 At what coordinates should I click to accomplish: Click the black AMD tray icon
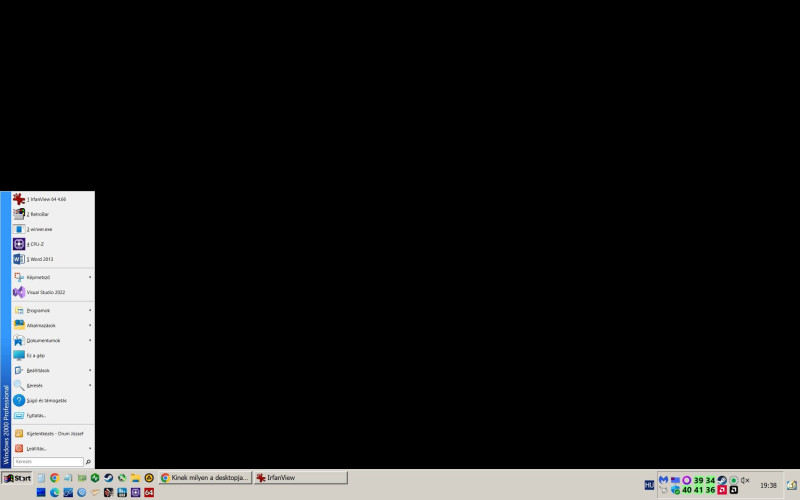click(x=734, y=490)
